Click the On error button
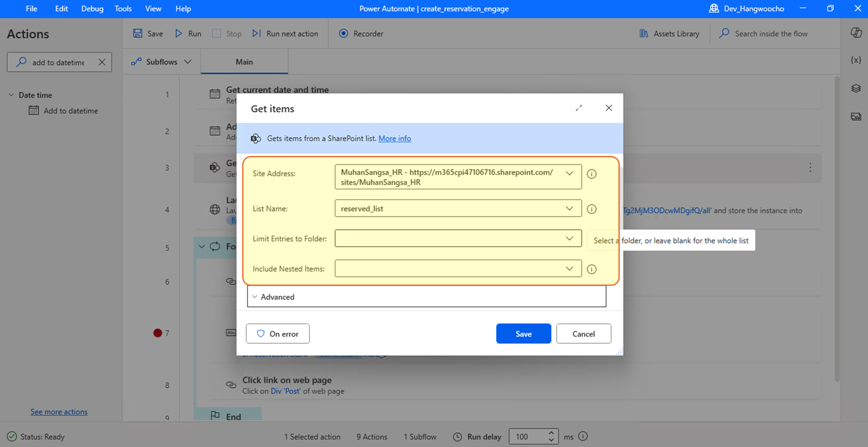The width and height of the screenshot is (868, 447). pos(278,334)
